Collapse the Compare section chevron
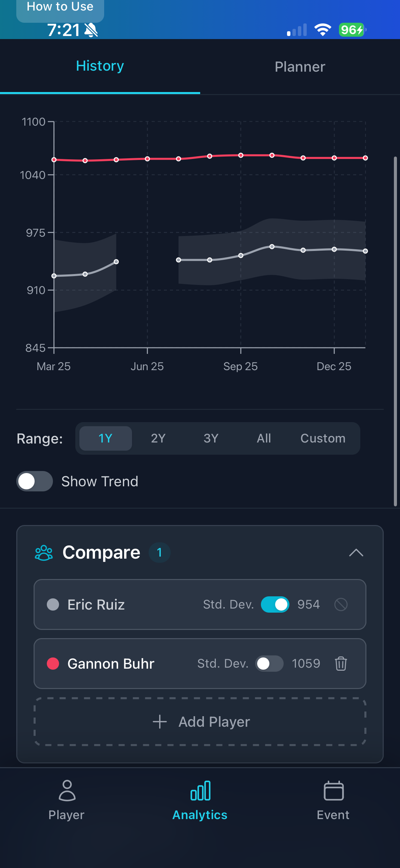Image resolution: width=400 pixels, height=868 pixels. pos(356,553)
